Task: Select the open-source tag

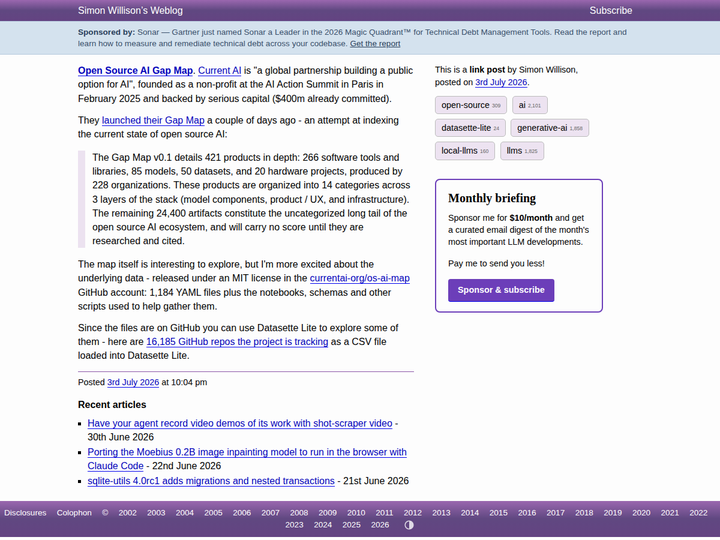Action: tap(471, 105)
